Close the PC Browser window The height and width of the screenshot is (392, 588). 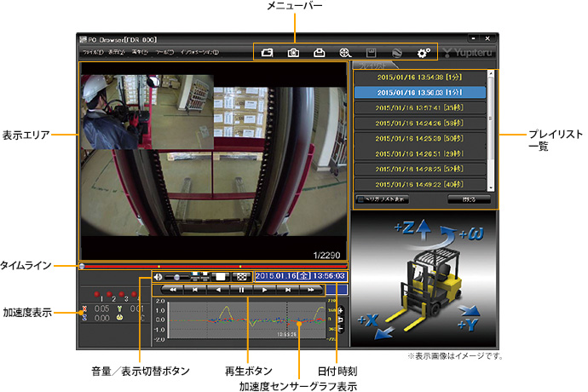click(487, 38)
